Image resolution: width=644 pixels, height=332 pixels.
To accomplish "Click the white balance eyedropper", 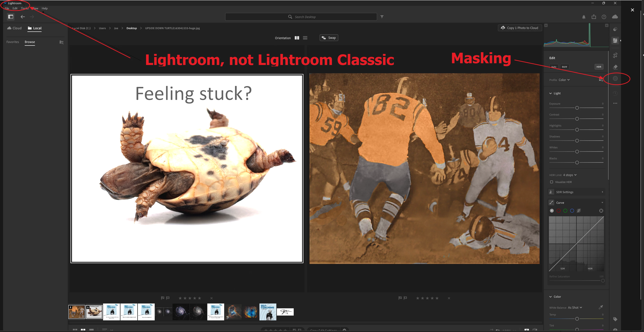I will tap(601, 307).
